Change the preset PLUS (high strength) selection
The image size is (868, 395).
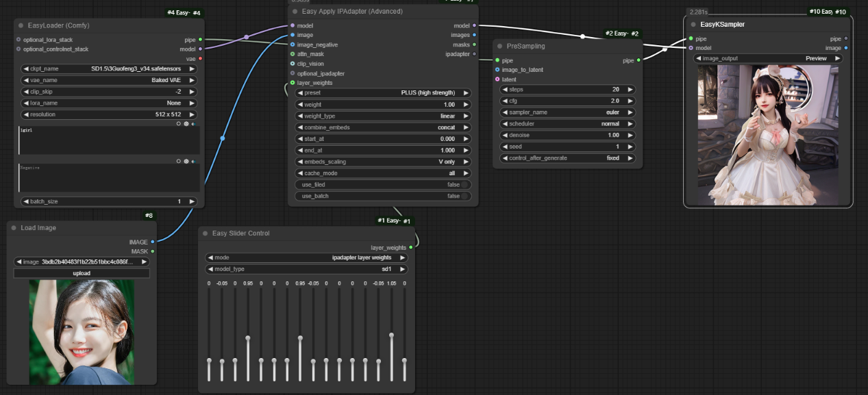pos(383,93)
